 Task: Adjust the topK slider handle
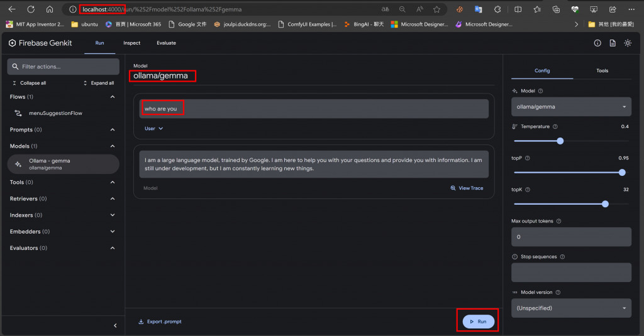[x=605, y=204]
